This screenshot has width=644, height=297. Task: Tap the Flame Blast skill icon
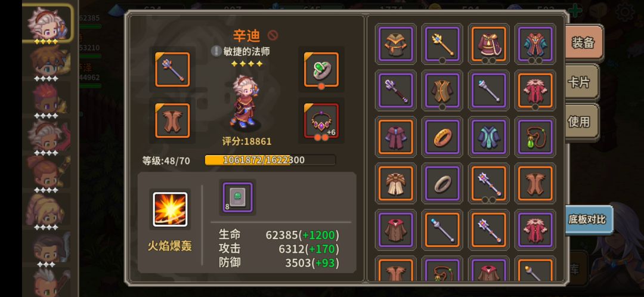pos(170,209)
